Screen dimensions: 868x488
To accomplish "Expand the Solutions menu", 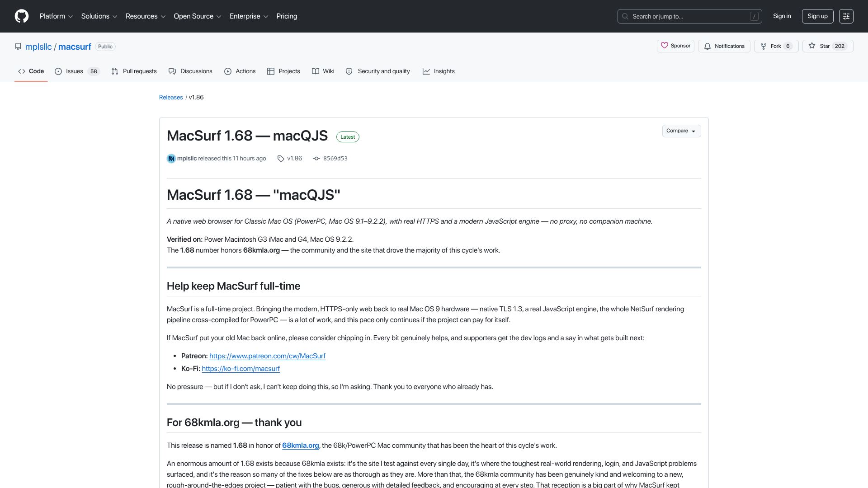I will point(99,16).
